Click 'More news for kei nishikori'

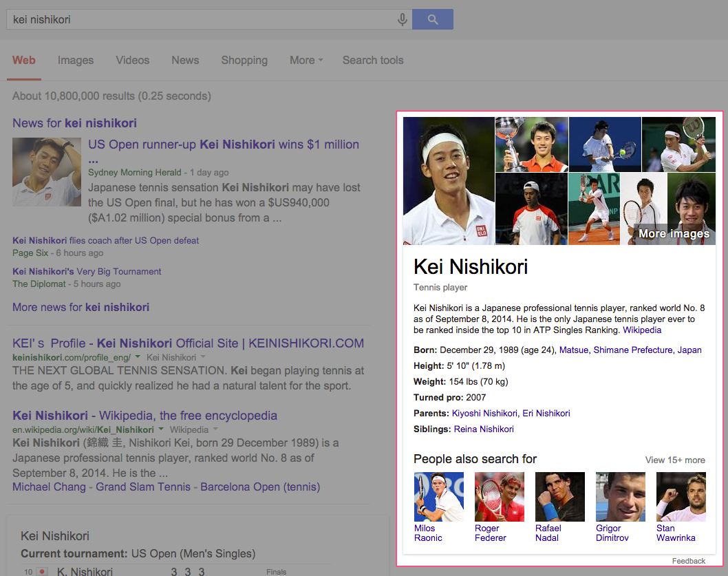pyautogui.click(x=81, y=308)
